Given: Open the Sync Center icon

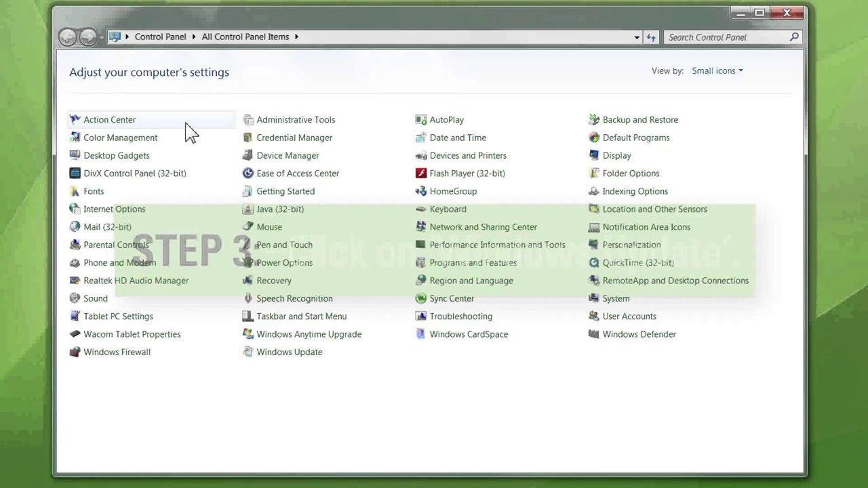Looking at the screenshot, I should click(421, 299).
